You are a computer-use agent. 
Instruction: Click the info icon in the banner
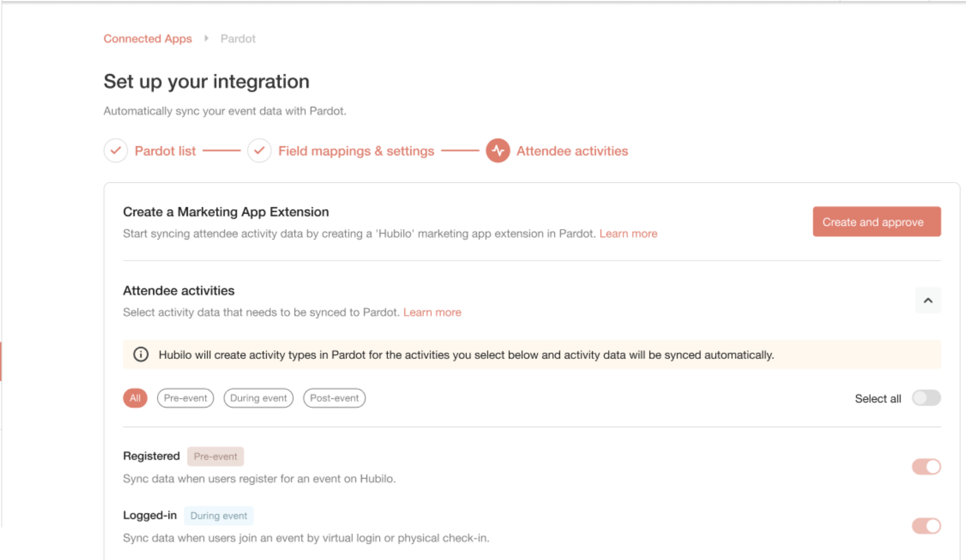[x=141, y=354]
